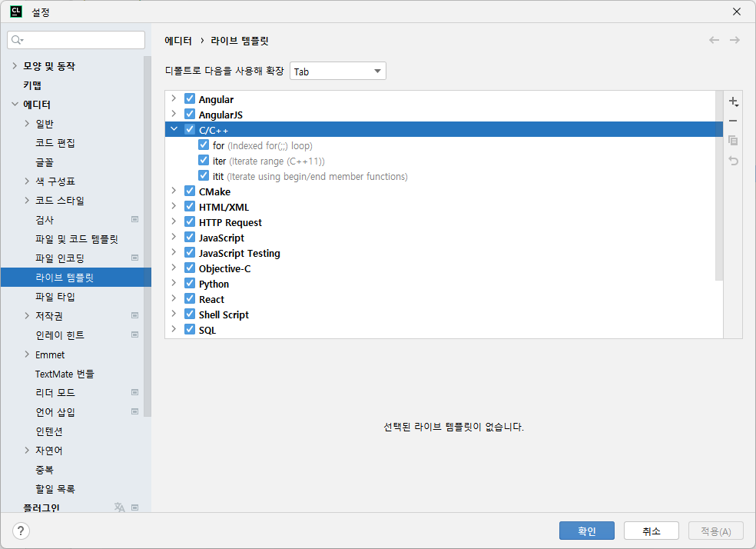Expand the 색 구성표 settings node

click(x=27, y=181)
